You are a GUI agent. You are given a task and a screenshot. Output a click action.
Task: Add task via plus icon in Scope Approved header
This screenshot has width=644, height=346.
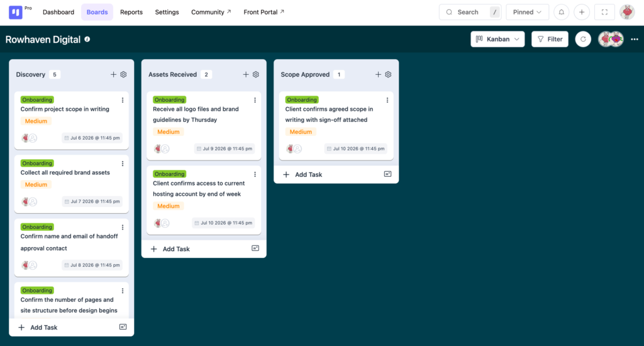(x=378, y=74)
